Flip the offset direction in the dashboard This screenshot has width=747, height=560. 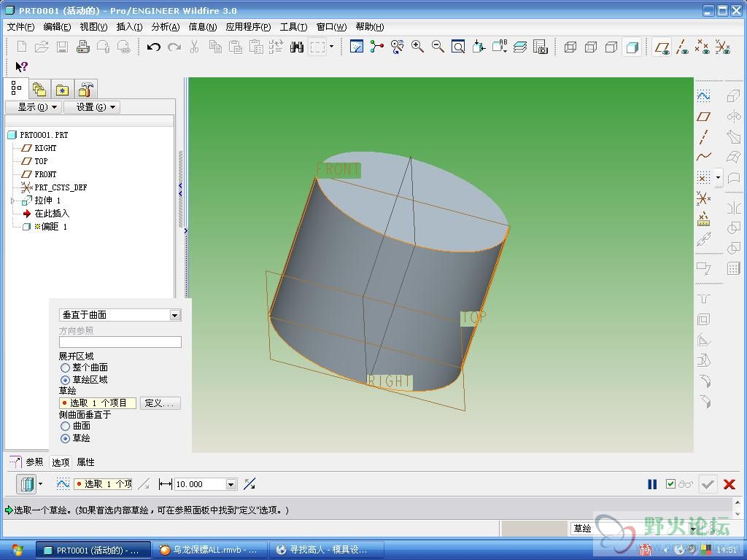tap(249, 484)
